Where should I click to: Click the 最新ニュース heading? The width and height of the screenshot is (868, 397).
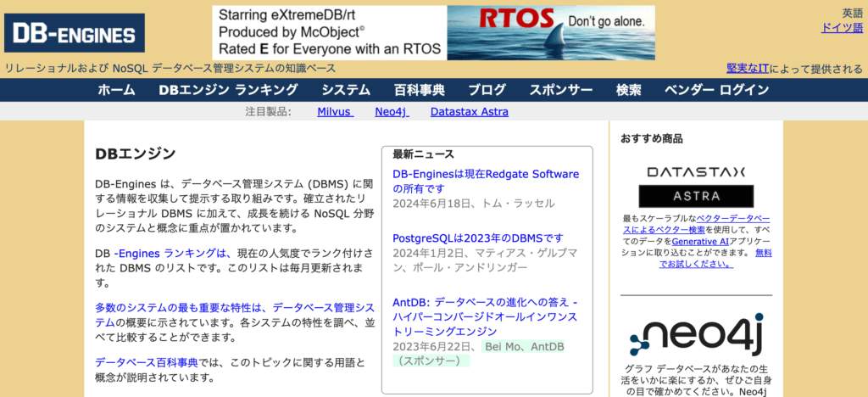click(424, 154)
